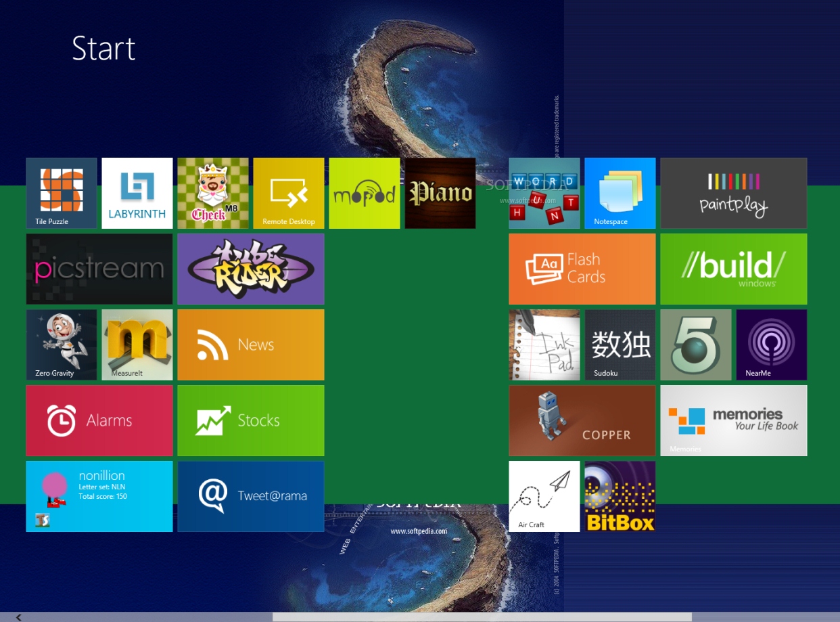Click the horizontal scrollbar thumb

(482, 617)
